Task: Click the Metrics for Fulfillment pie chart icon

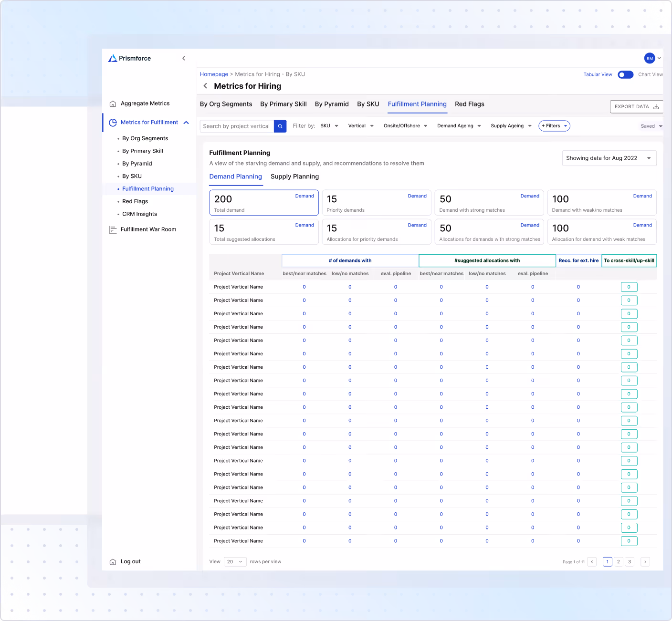Action: pos(113,122)
